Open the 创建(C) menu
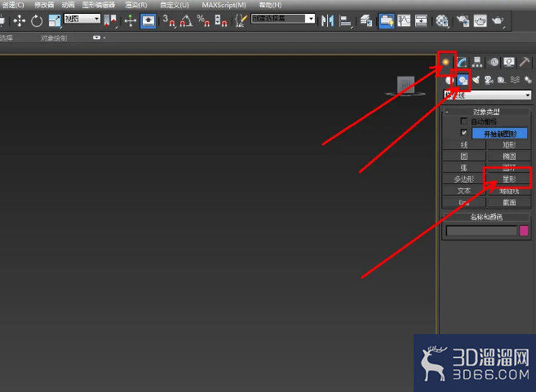The height and width of the screenshot is (392, 536). [13, 5]
